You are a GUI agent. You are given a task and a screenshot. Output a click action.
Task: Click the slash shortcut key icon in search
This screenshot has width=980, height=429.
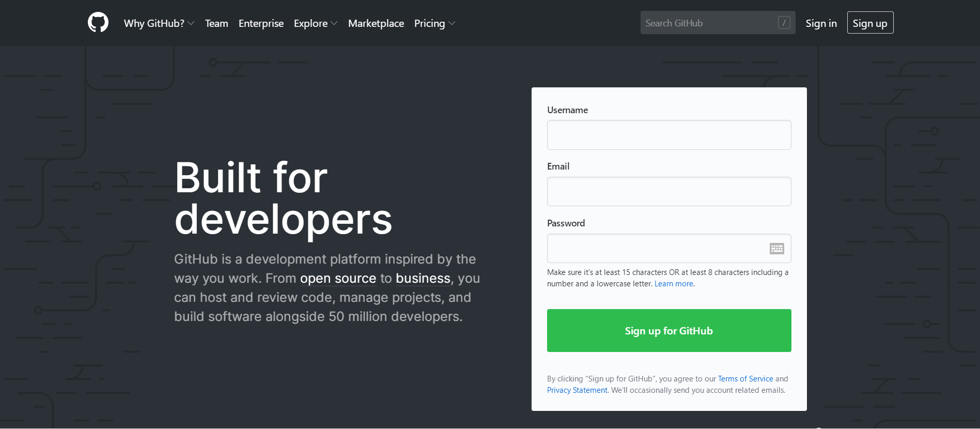[784, 23]
